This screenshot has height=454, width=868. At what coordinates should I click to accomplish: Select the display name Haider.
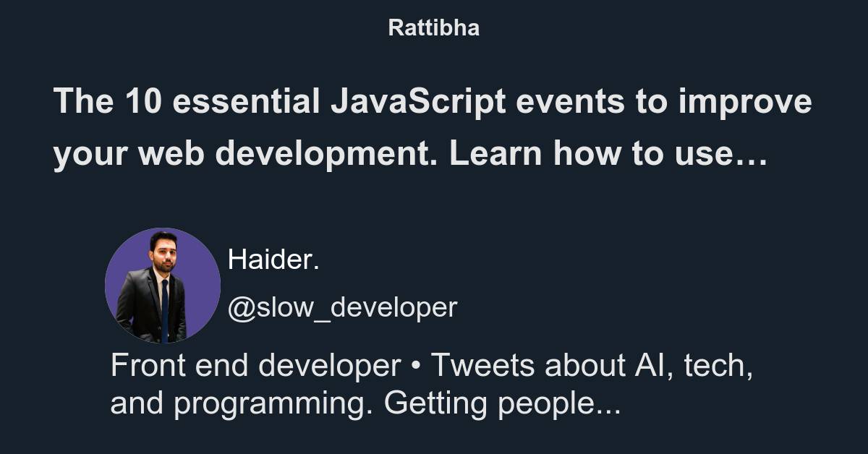click(273, 260)
